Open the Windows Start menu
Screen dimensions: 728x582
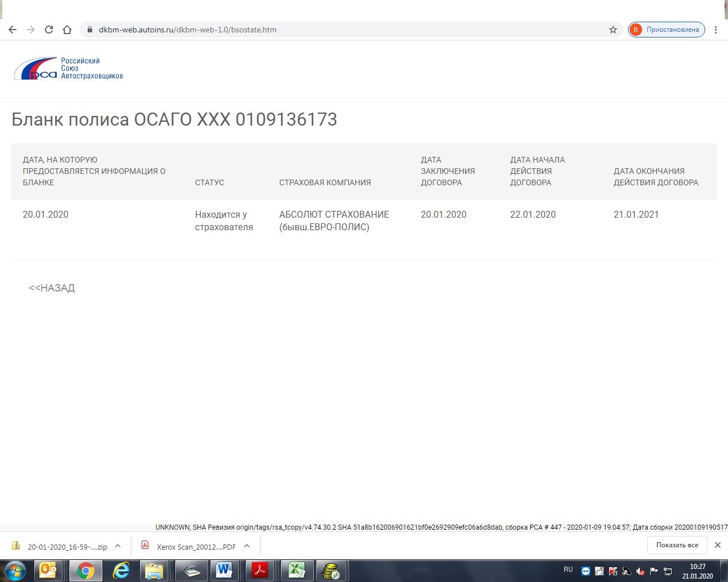15,570
